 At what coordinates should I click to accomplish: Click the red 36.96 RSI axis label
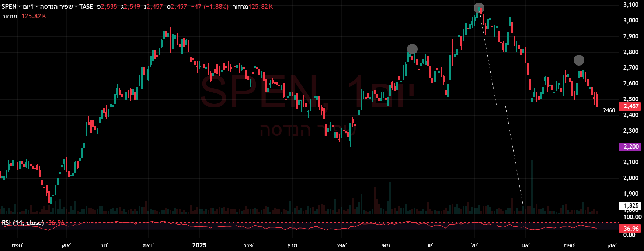coord(631,229)
